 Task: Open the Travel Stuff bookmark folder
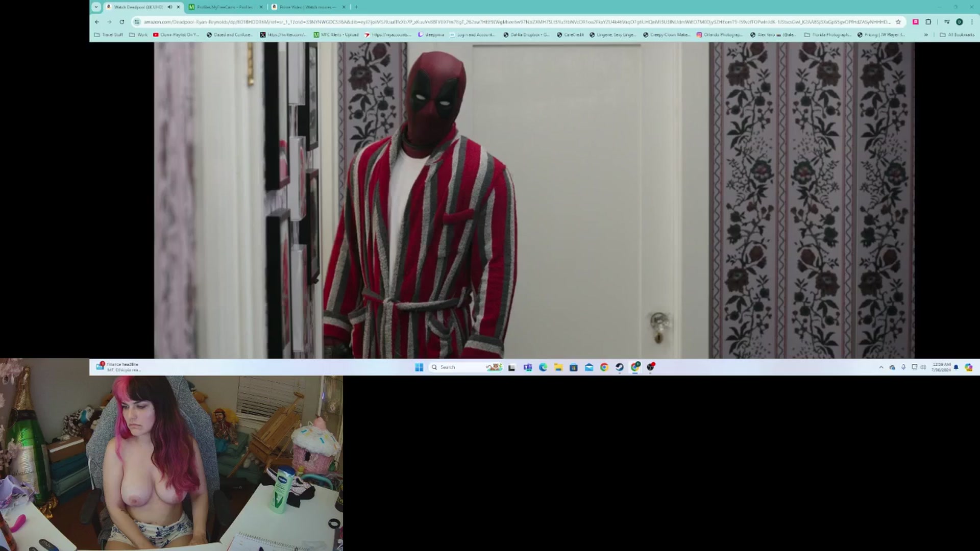[x=109, y=35]
